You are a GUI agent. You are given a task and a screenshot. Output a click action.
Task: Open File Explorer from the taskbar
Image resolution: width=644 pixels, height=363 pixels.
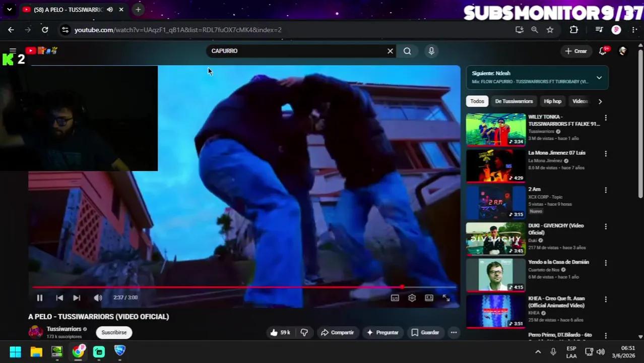[x=36, y=351]
